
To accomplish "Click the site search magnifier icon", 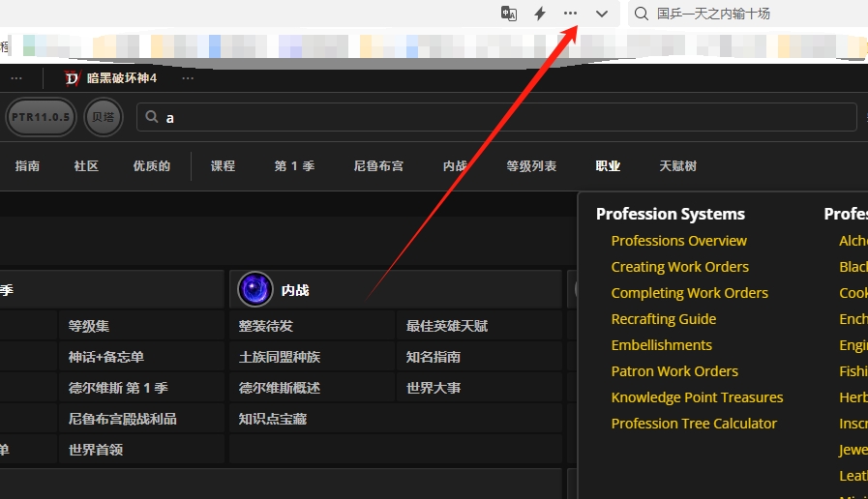I will click(x=151, y=117).
